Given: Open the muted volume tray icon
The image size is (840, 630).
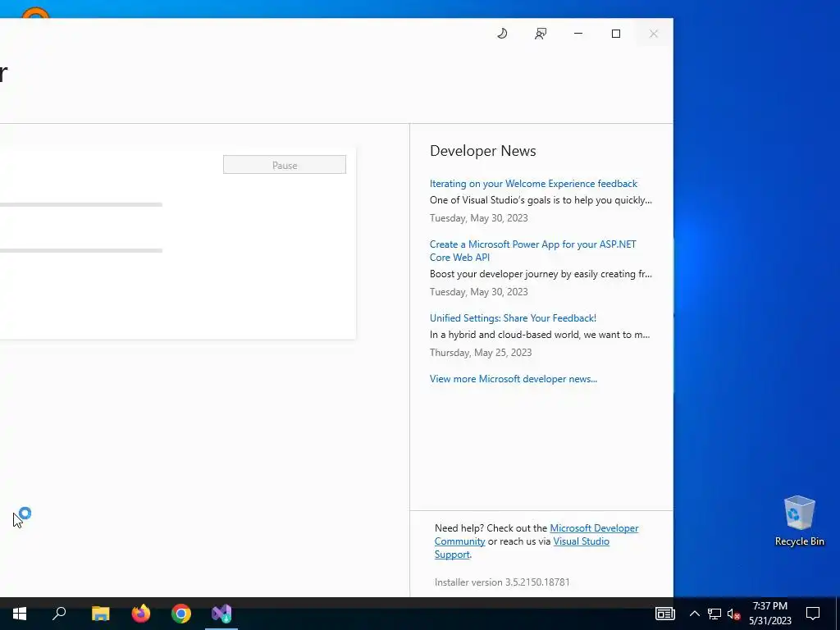Looking at the screenshot, I should (x=733, y=614).
